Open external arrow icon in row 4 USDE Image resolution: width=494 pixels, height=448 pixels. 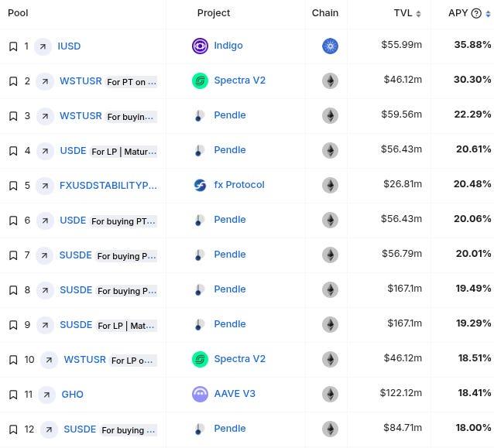click(45, 151)
